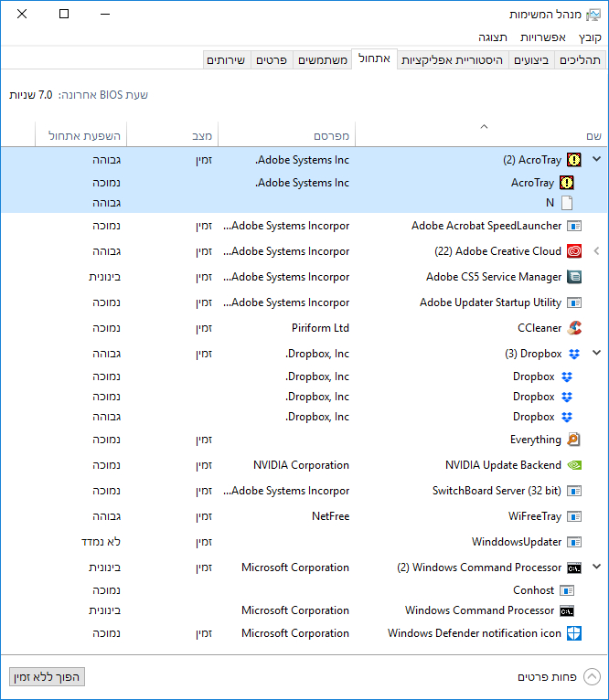Image resolution: width=609 pixels, height=700 pixels.
Task: Click the Dropbox (3) group icon
Action: 574,354
